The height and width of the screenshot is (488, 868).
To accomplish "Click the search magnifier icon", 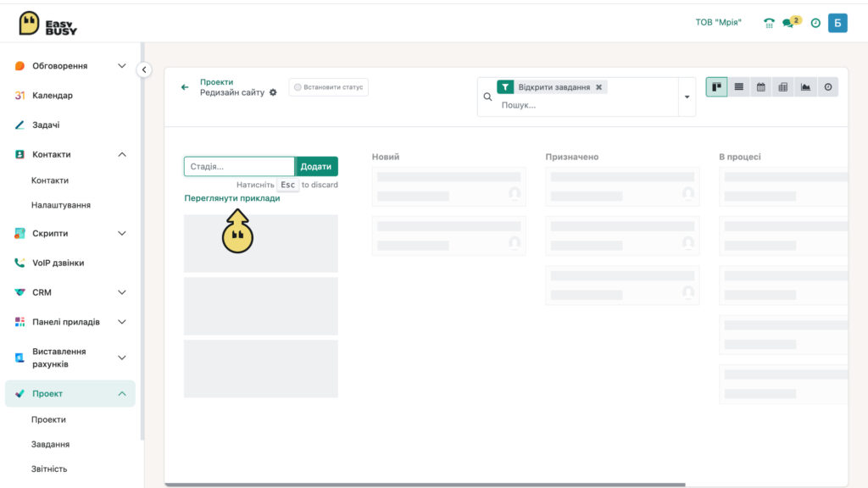I will point(487,97).
